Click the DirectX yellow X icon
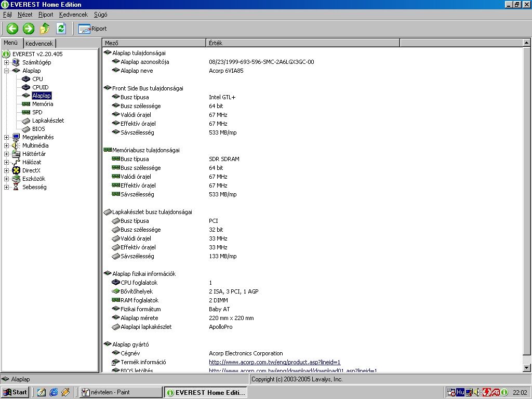The image size is (532, 399). click(x=16, y=170)
